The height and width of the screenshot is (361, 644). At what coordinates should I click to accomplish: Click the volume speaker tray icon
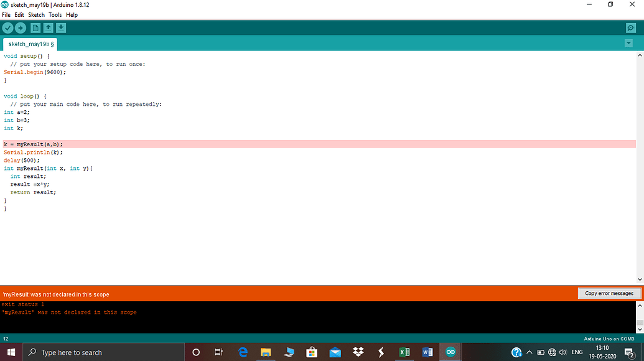563,352
